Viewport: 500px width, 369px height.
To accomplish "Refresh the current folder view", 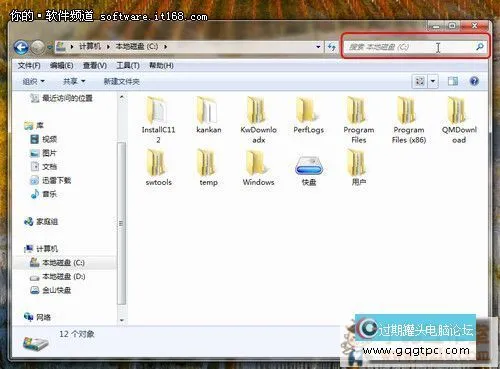I will pyautogui.click(x=331, y=47).
